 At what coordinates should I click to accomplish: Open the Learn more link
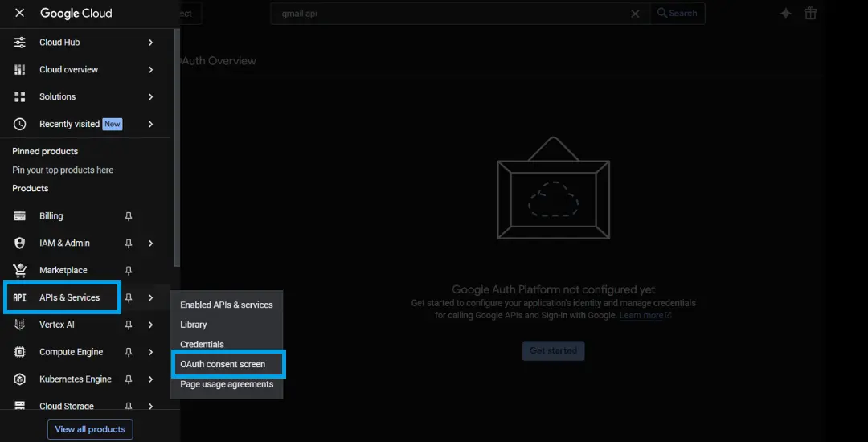pyautogui.click(x=645, y=315)
